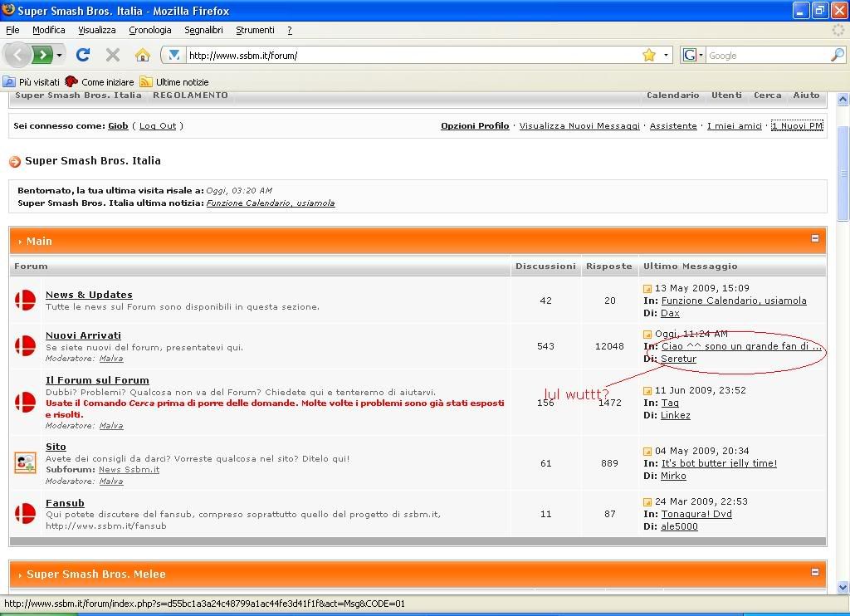Open the Visualizza menu

click(x=97, y=30)
